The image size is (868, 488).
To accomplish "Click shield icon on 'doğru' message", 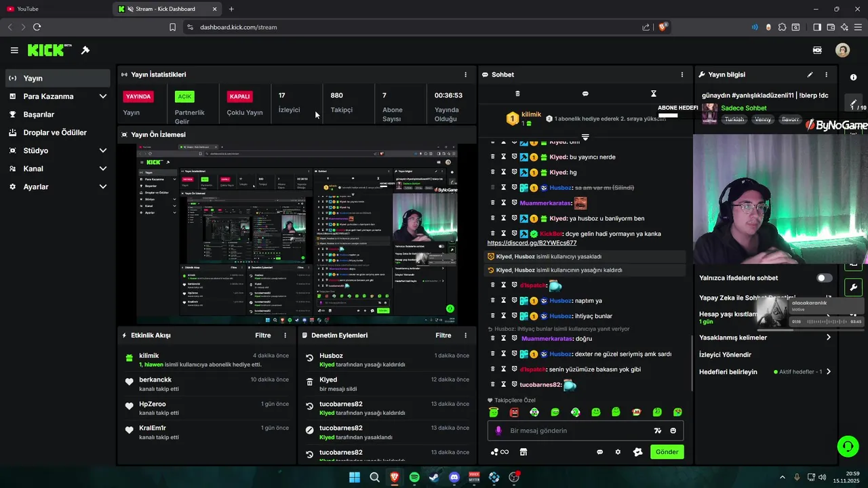I will (x=514, y=338).
